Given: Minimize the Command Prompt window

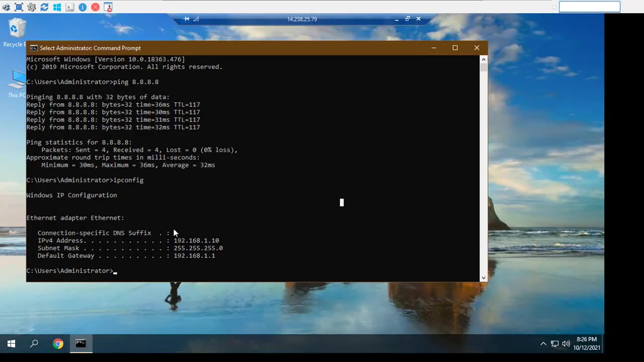Looking at the screenshot, I should [434, 48].
